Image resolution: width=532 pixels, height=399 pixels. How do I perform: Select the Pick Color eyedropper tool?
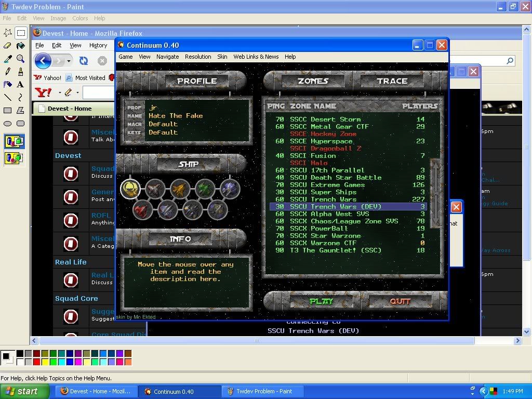7,59
